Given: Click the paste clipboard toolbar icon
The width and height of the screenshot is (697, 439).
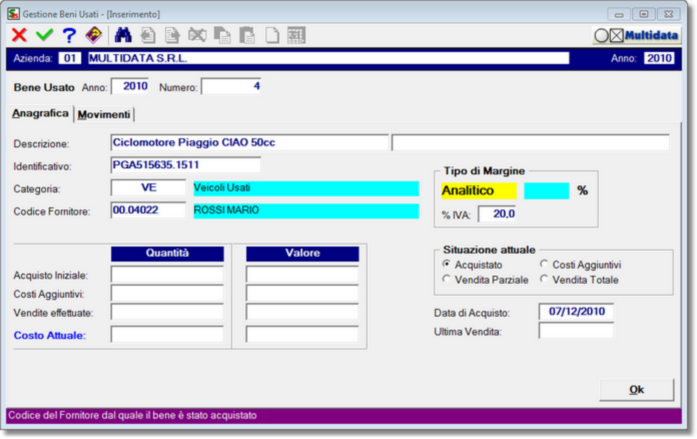Looking at the screenshot, I should [247, 35].
